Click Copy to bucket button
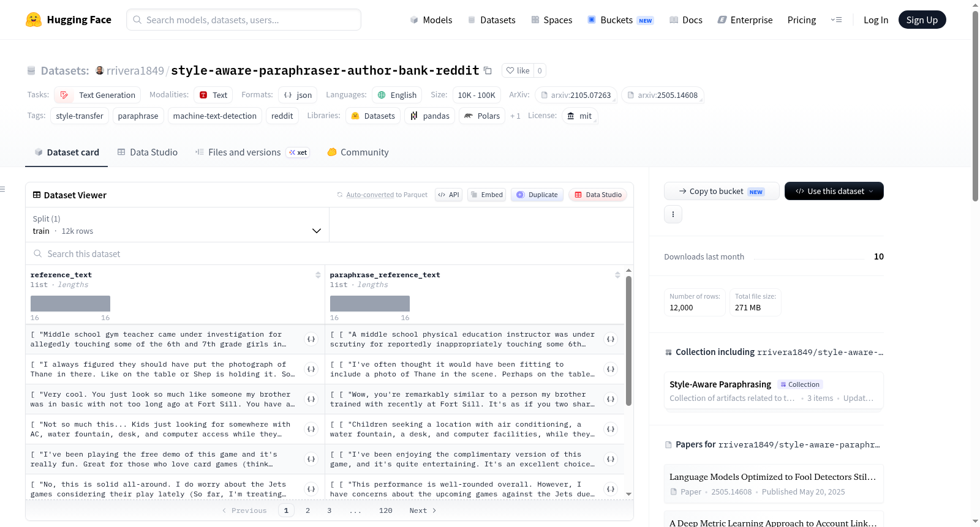The width and height of the screenshot is (980, 527). 722,191
